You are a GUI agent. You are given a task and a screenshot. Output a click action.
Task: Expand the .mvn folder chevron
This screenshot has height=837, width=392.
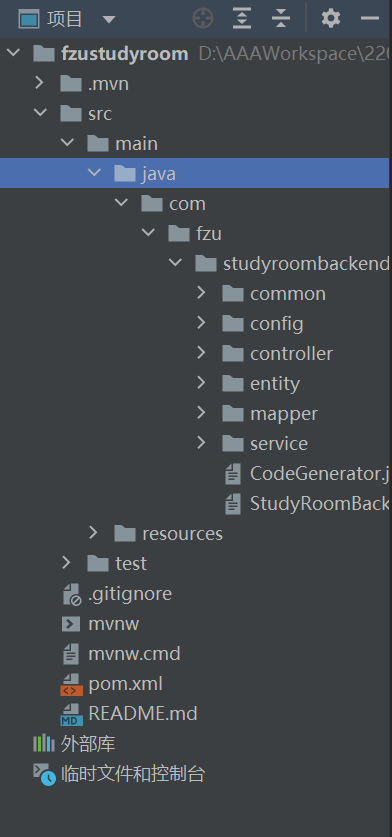39,83
